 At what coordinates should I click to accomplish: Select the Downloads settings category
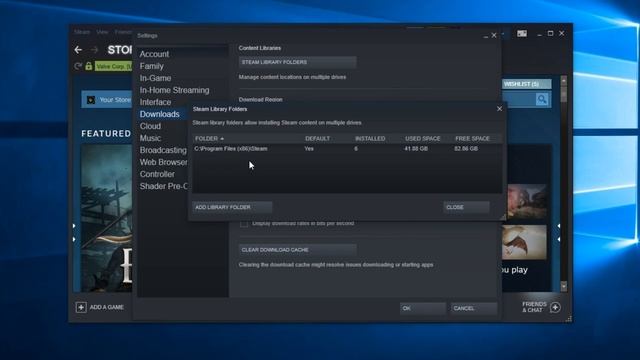pos(160,114)
